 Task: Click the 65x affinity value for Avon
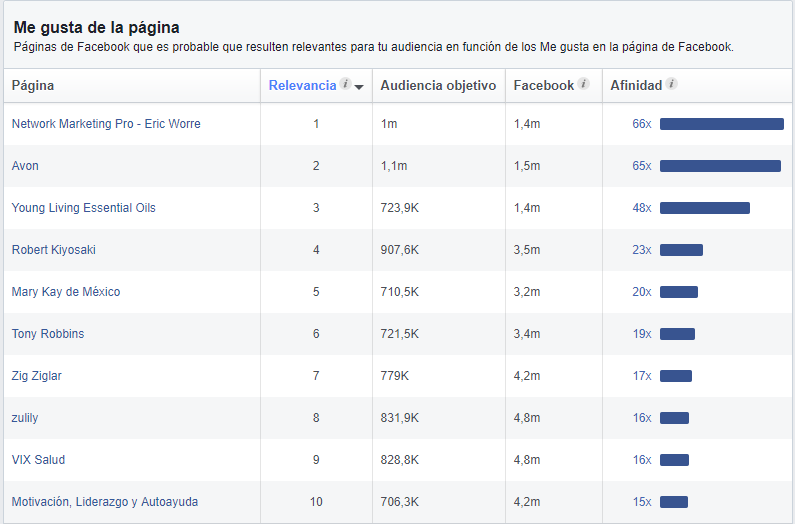[x=641, y=166]
